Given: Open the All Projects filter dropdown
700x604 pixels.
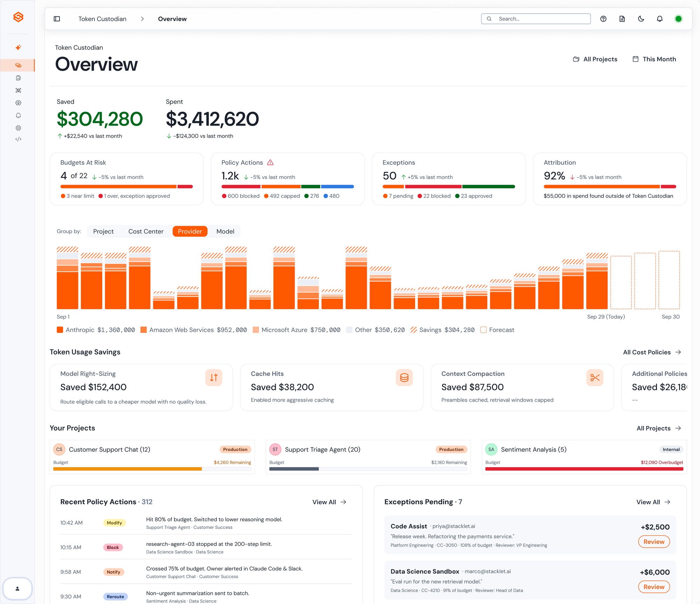Looking at the screenshot, I should pyautogui.click(x=595, y=59).
